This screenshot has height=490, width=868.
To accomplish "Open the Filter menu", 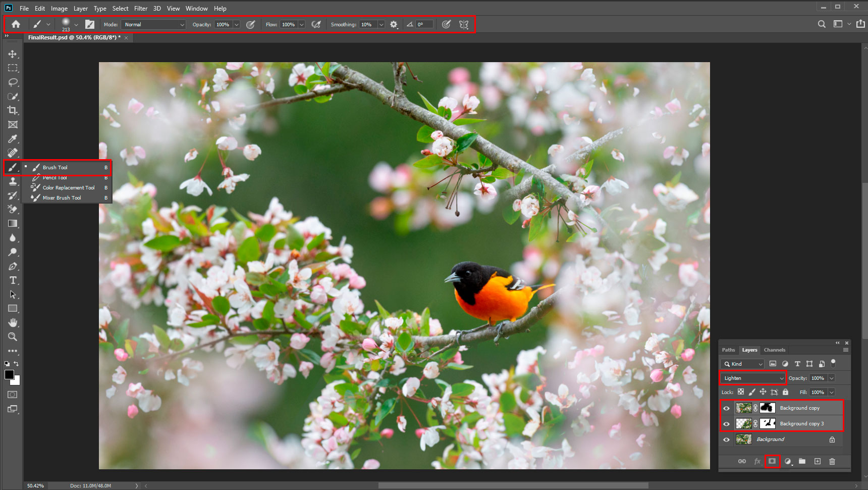I will (140, 9).
